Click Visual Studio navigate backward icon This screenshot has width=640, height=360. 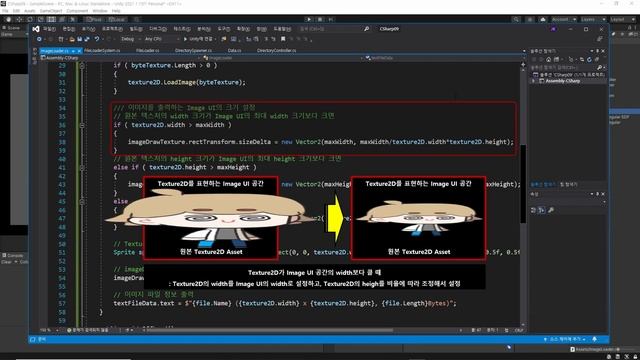(39, 39)
